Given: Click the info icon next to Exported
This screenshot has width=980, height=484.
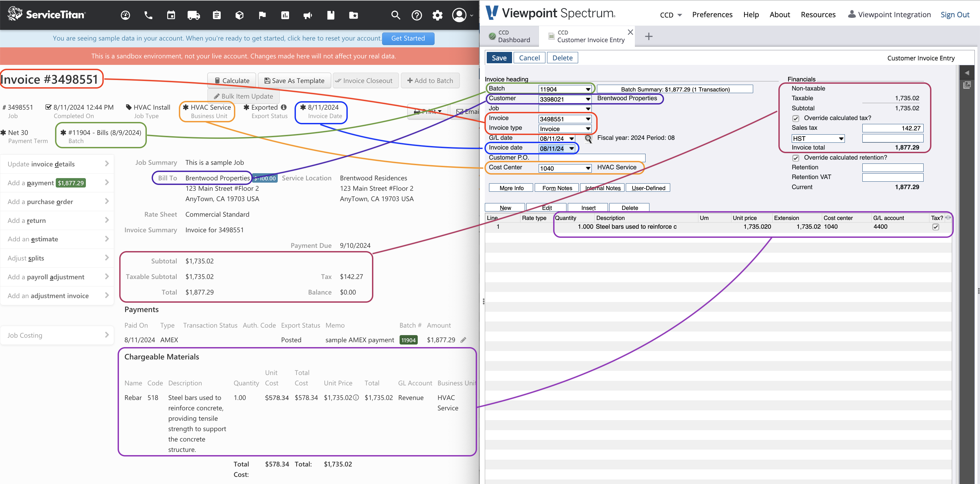Looking at the screenshot, I should (284, 107).
